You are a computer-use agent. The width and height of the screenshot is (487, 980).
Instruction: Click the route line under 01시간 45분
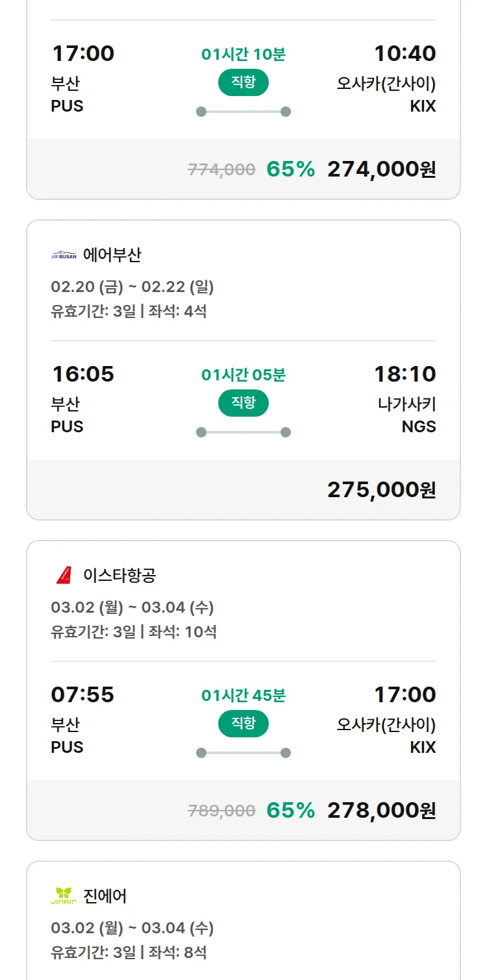(x=243, y=753)
